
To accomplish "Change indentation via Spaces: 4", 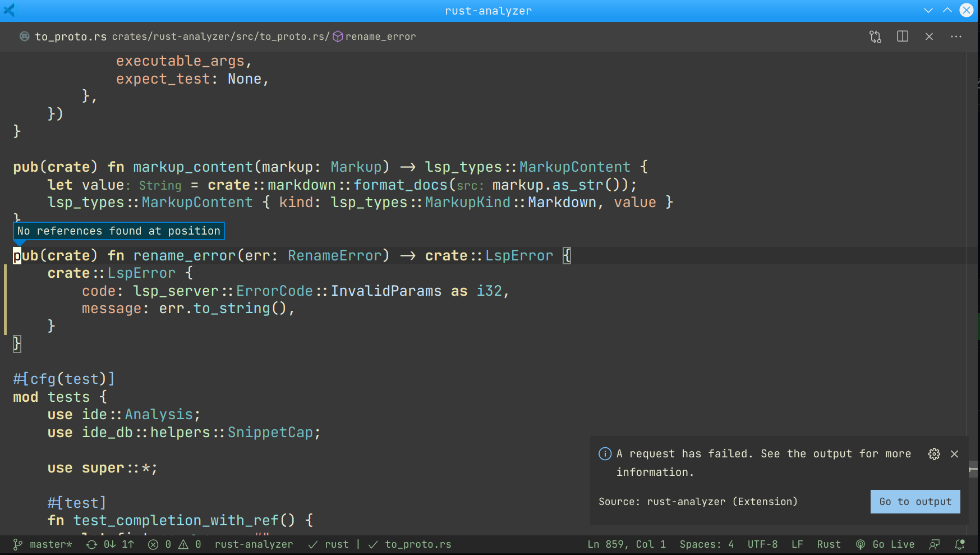I will 706,544.
